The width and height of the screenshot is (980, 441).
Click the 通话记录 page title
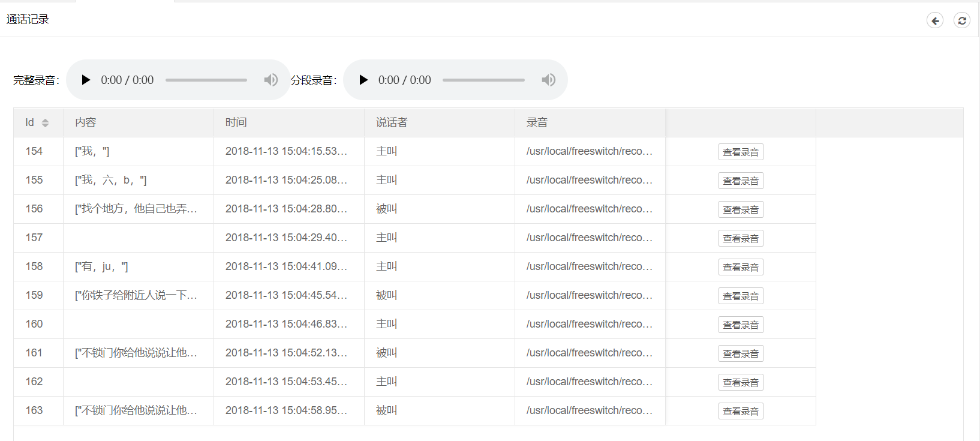point(28,19)
